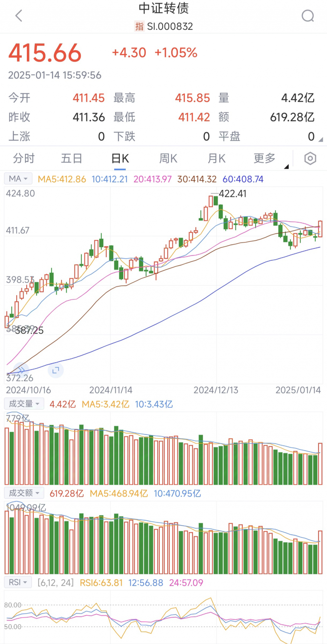
Task: Switch to the 周K tab
Action: click(x=168, y=158)
